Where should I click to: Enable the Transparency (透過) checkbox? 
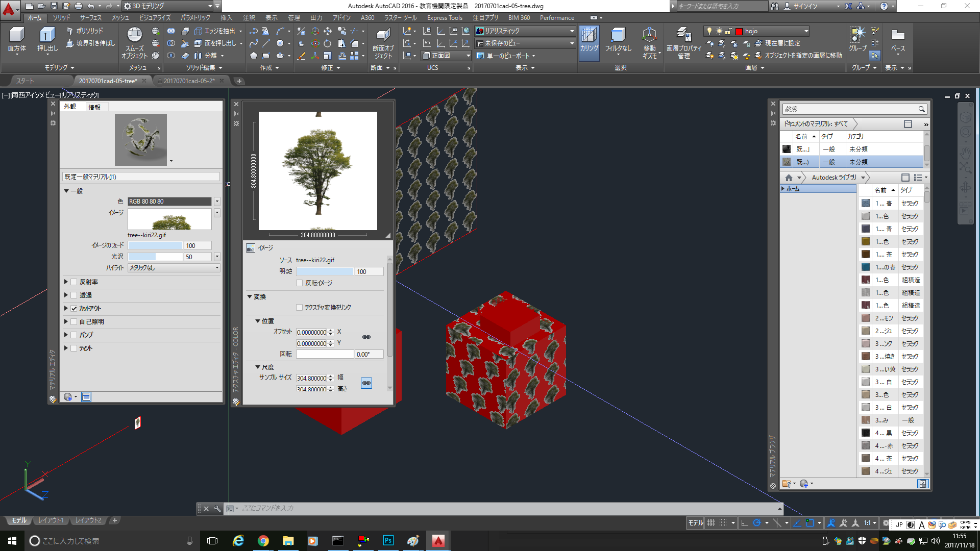click(x=74, y=295)
